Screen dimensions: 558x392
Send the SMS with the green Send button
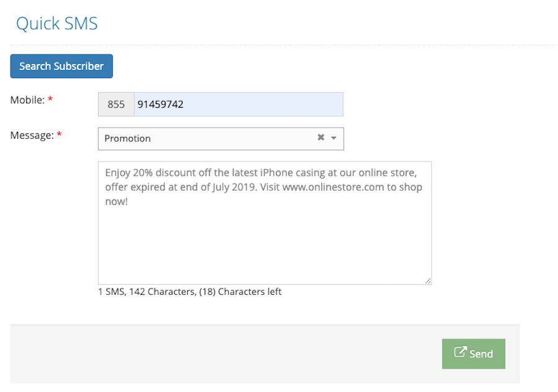coord(473,354)
